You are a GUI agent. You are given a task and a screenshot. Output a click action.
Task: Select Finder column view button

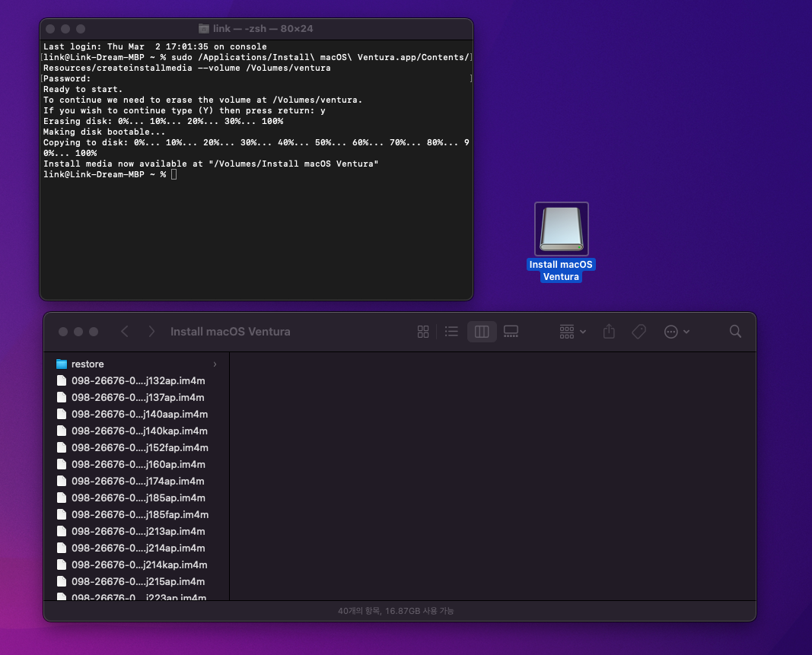tap(482, 332)
